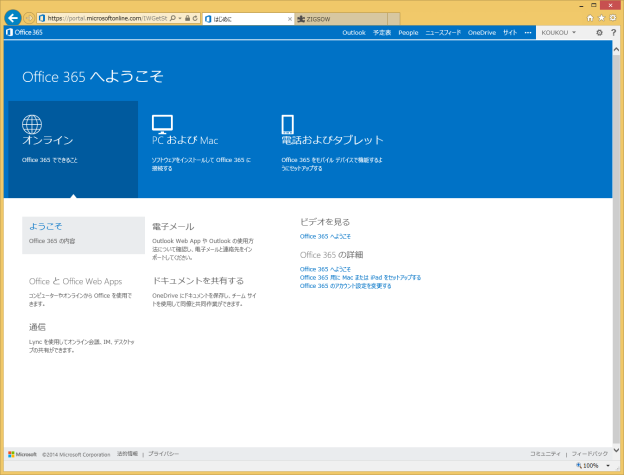Click the Microsoft logo in footer

coord(22,454)
